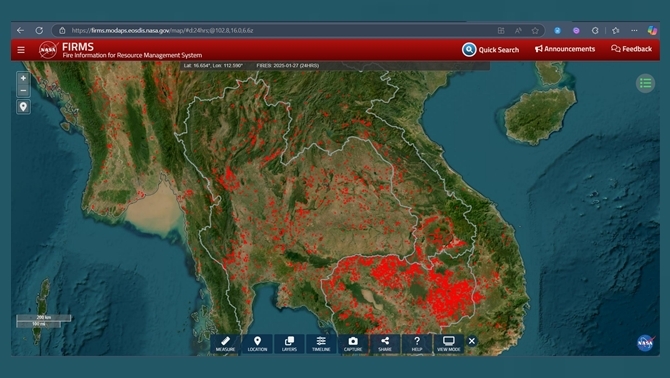Reload the page in the browser
The width and height of the screenshot is (670, 378).
pos(39,30)
